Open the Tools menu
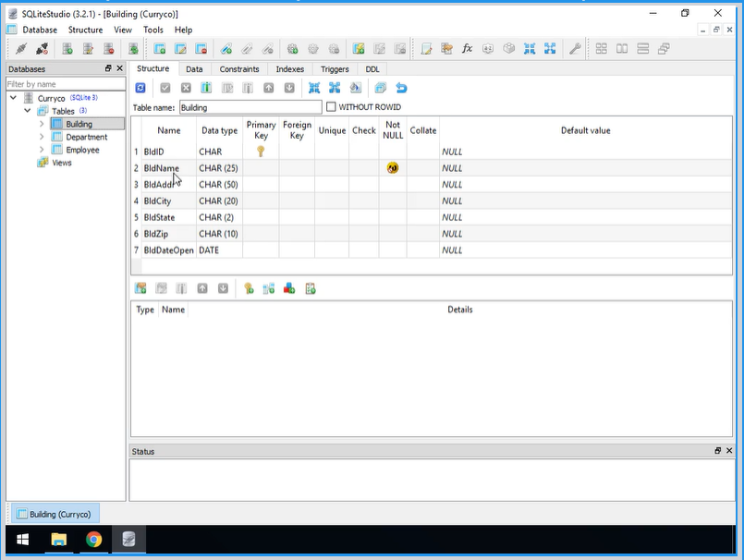 (x=152, y=29)
